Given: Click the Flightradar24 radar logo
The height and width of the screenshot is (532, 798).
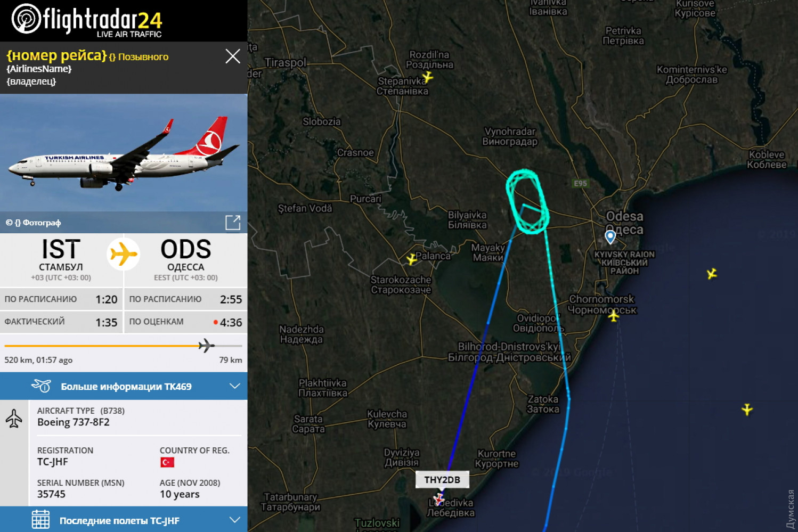Looking at the screenshot, I should coord(26,19).
